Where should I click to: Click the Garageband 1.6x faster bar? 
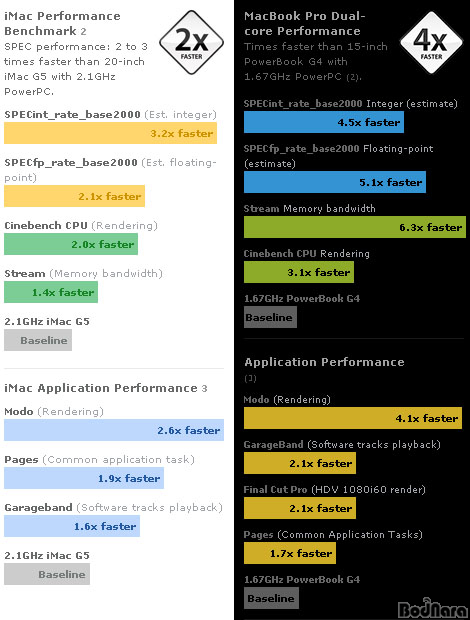[x=72, y=526]
